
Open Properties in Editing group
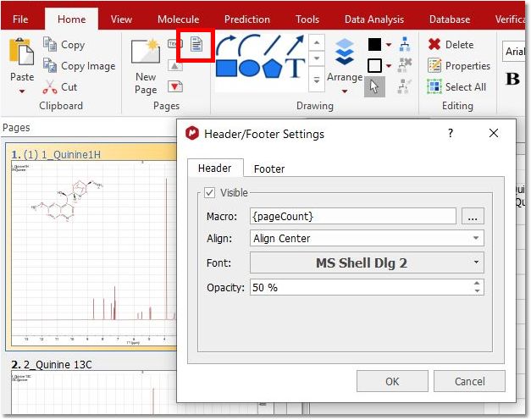click(x=459, y=66)
